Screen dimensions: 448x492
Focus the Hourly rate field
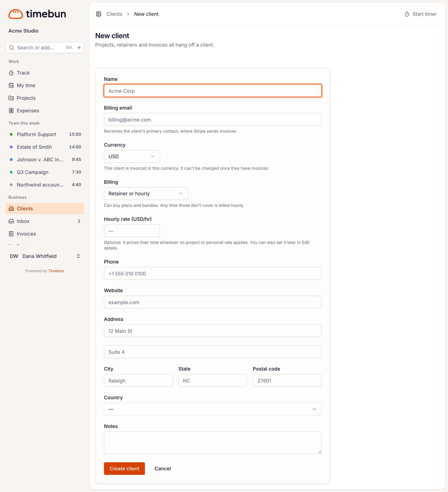coord(132,231)
